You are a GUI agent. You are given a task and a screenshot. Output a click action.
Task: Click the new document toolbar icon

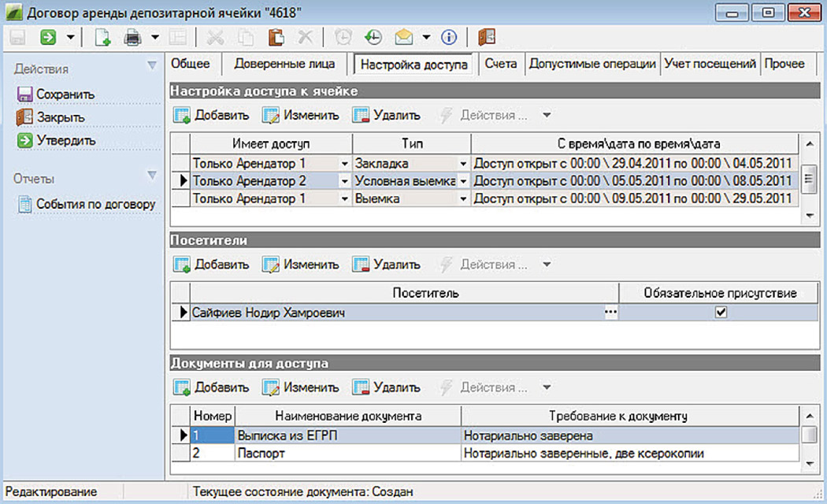coord(102,37)
